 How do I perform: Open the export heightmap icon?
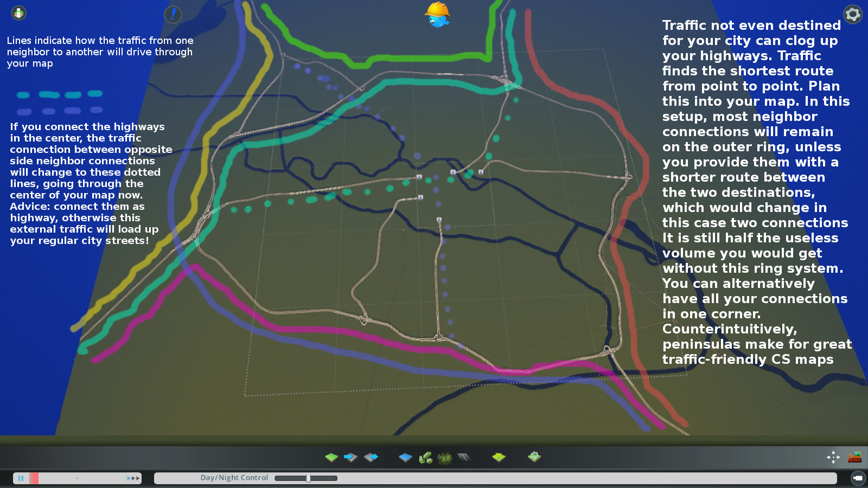click(371, 458)
